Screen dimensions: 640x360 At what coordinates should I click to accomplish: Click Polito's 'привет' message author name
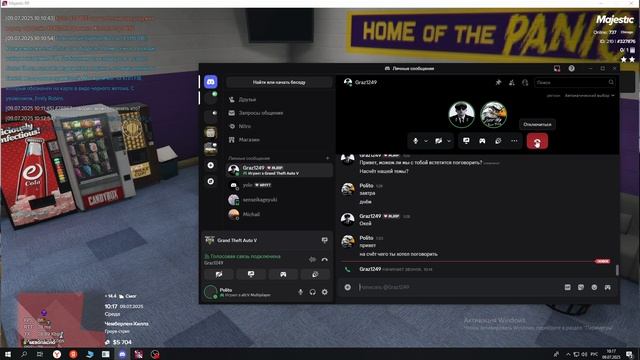pyautogui.click(x=366, y=238)
